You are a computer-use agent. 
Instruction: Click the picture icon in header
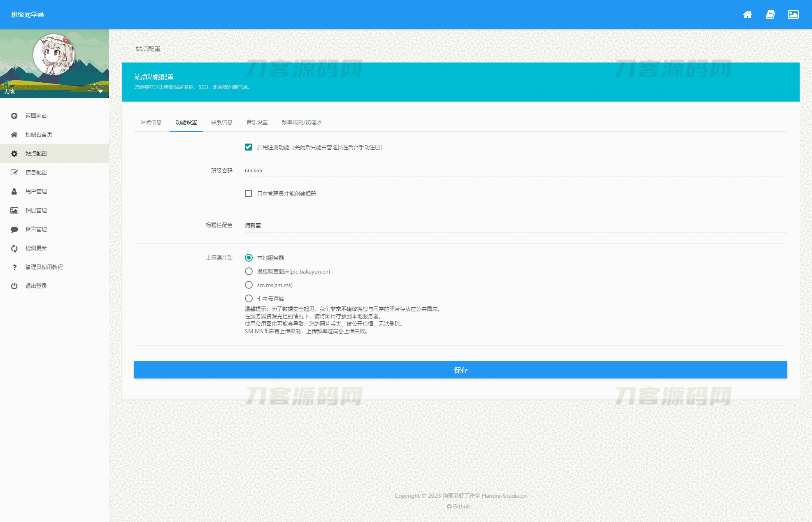793,15
